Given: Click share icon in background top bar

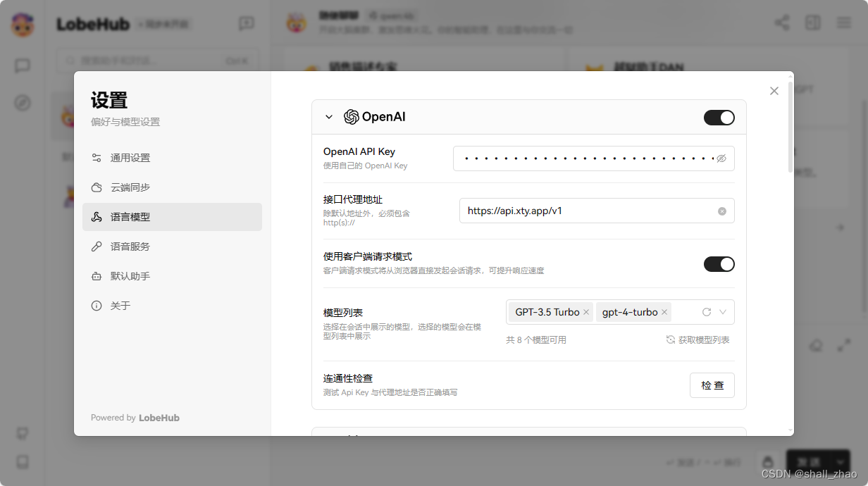Looking at the screenshot, I should tap(782, 23).
